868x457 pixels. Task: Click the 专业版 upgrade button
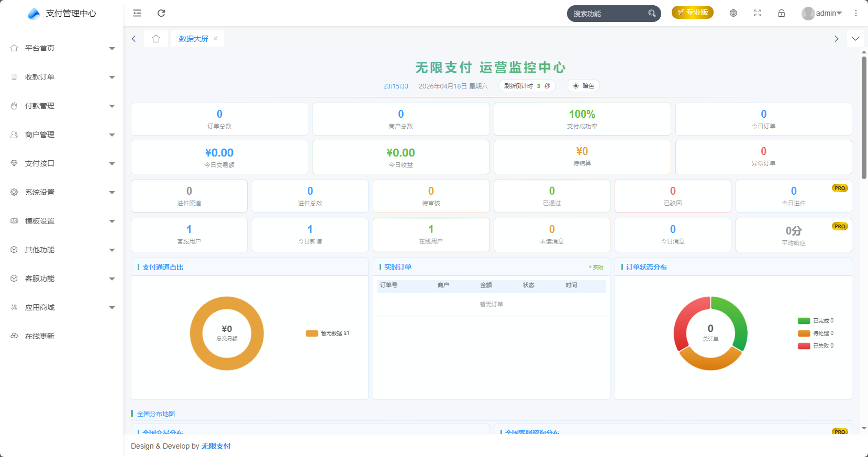(x=693, y=13)
